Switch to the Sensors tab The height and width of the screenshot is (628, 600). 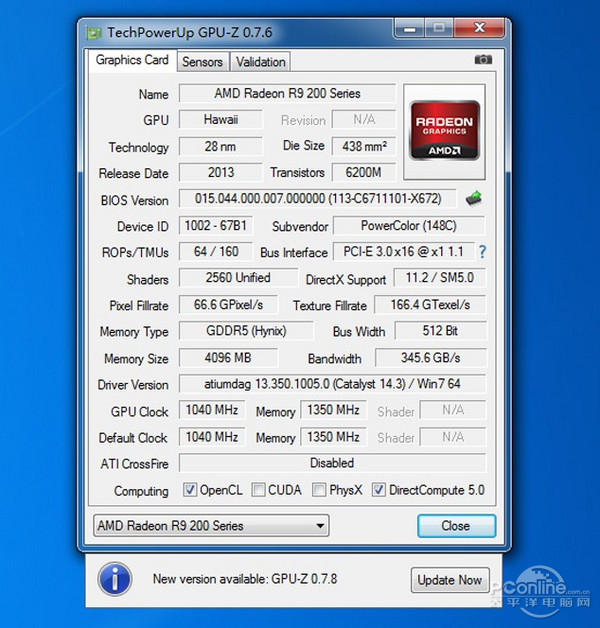pos(203,62)
